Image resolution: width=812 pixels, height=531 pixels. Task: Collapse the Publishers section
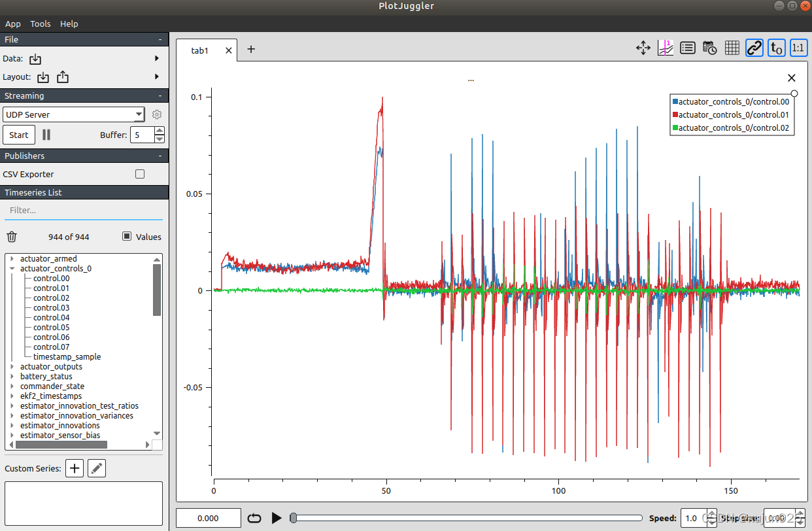coord(160,156)
